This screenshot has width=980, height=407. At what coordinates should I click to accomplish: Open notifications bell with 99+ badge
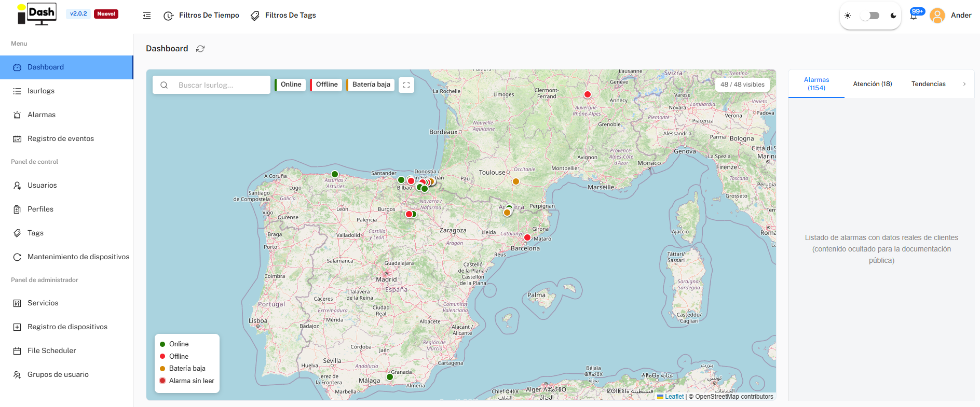(914, 15)
